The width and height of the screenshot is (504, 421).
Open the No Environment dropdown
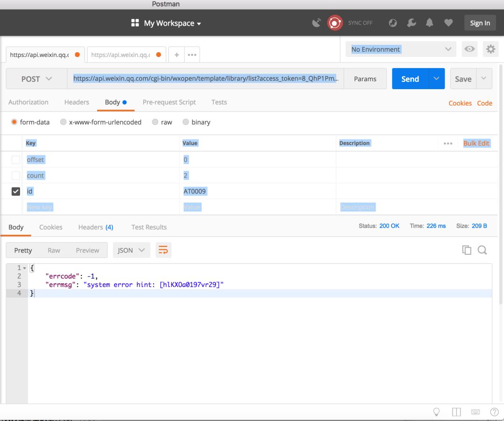pyautogui.click(x=401, y=49)
